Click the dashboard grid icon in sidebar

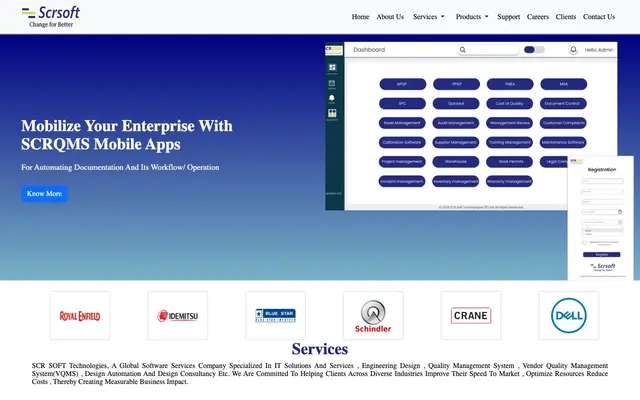[x=332, y=67]
